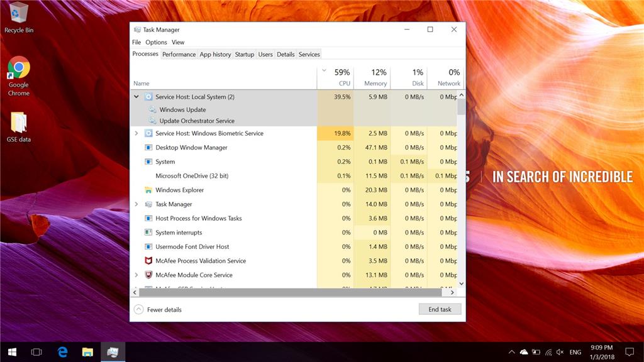Click the Windows Update service icon
This screenshot has height=362, width=644.
tap(152, 109)
